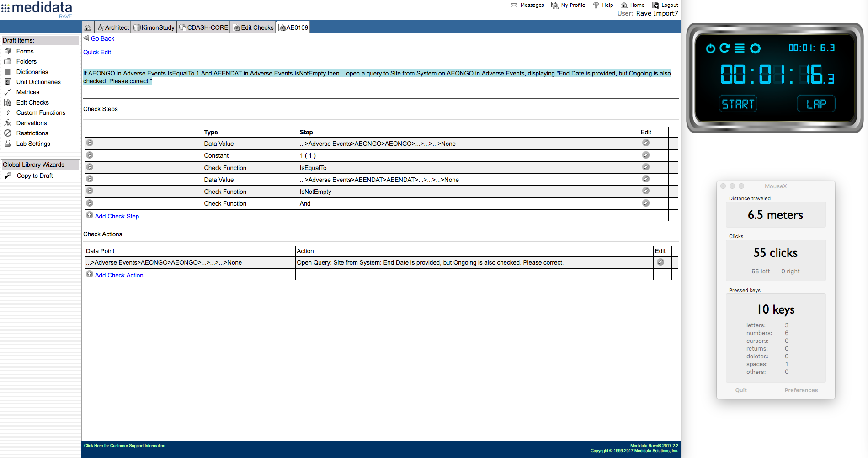Click the stopwatch reset arrow icon
Image resolution: width=868 pixels, height=458 pixels.
[724, 48]
